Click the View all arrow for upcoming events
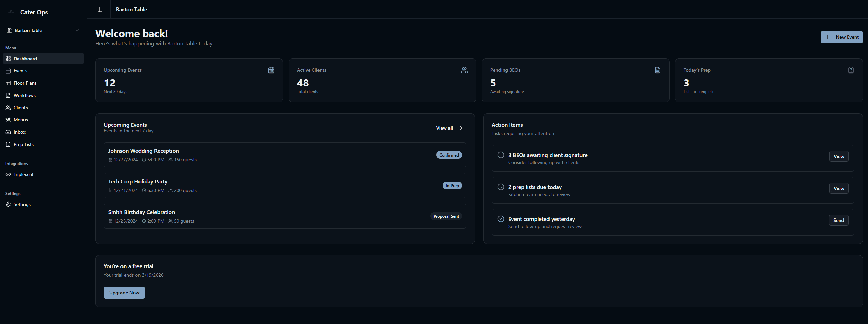 coord(460,128)
